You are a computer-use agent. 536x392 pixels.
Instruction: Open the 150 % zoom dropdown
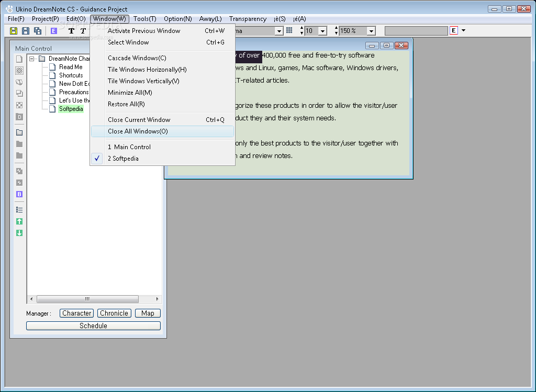(x=371, y=31)
